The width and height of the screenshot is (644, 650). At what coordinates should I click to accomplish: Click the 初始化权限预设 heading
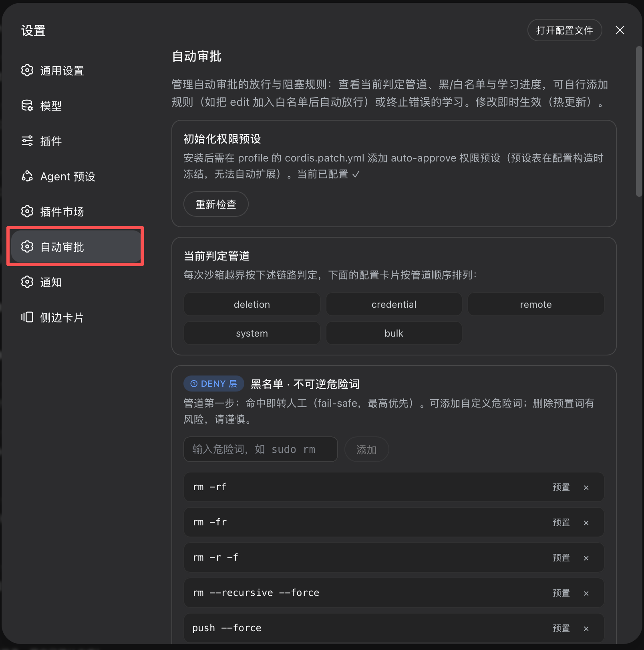point(222,139)
